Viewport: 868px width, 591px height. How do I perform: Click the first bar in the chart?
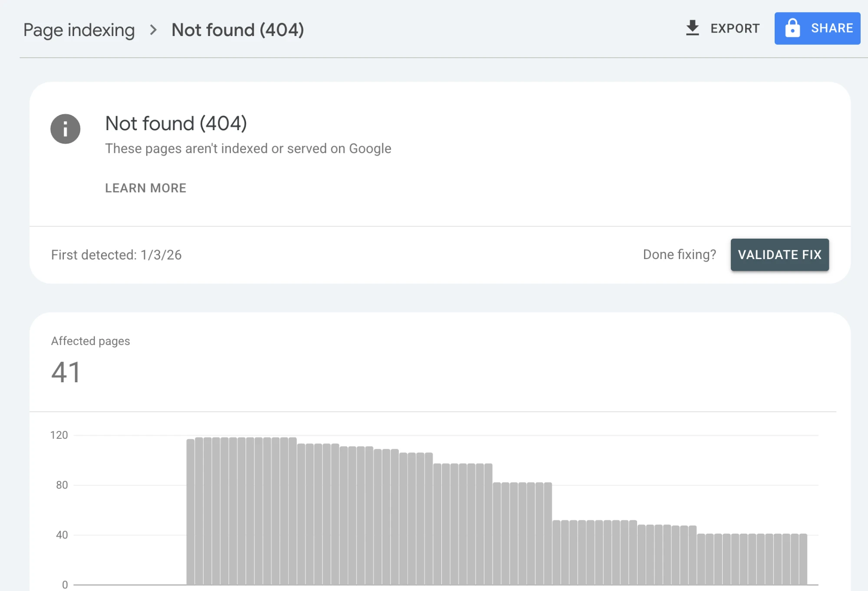[x=191, y=512]
